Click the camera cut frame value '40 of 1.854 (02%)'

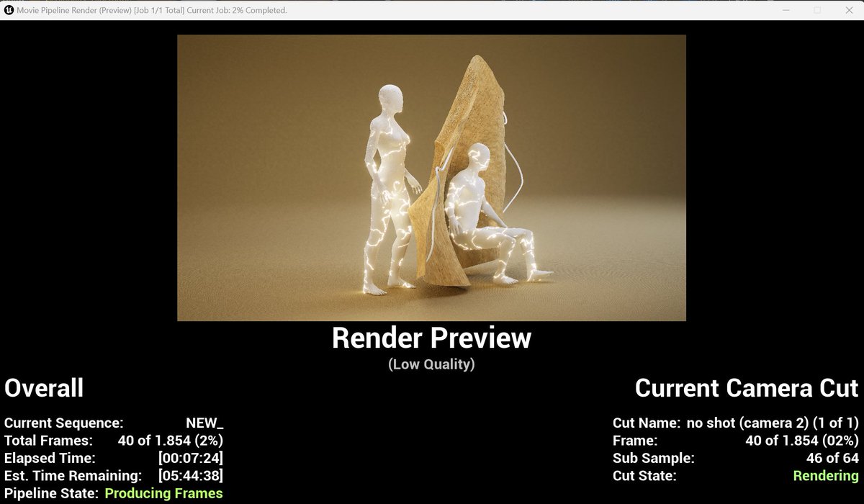802,440
